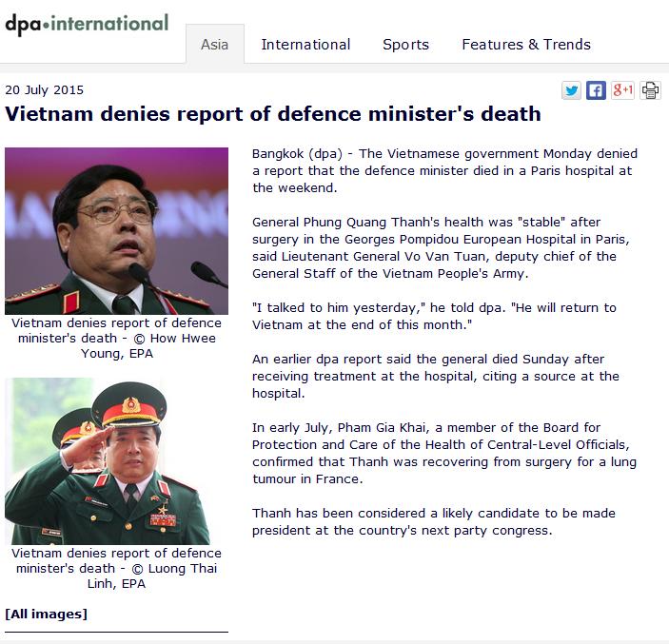
Task: Click paragraph starting 'An earlier dpa report'
Action: pyautogui.click(x=435, y=376)
